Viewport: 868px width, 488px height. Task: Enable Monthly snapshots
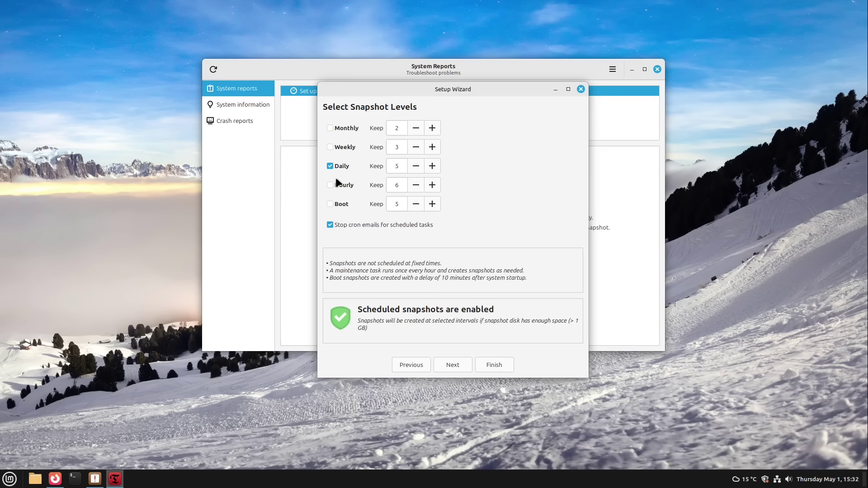pyautogui.click(x=330, y=128)
